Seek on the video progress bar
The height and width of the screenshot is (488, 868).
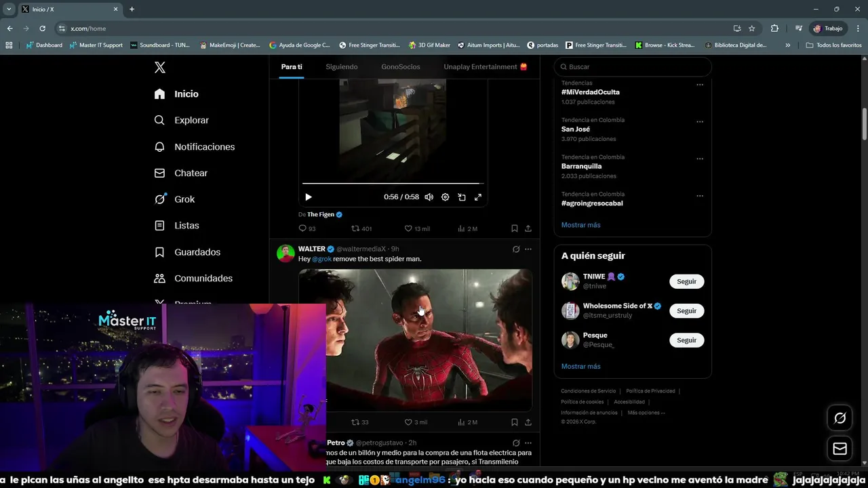tap(393, 183)
